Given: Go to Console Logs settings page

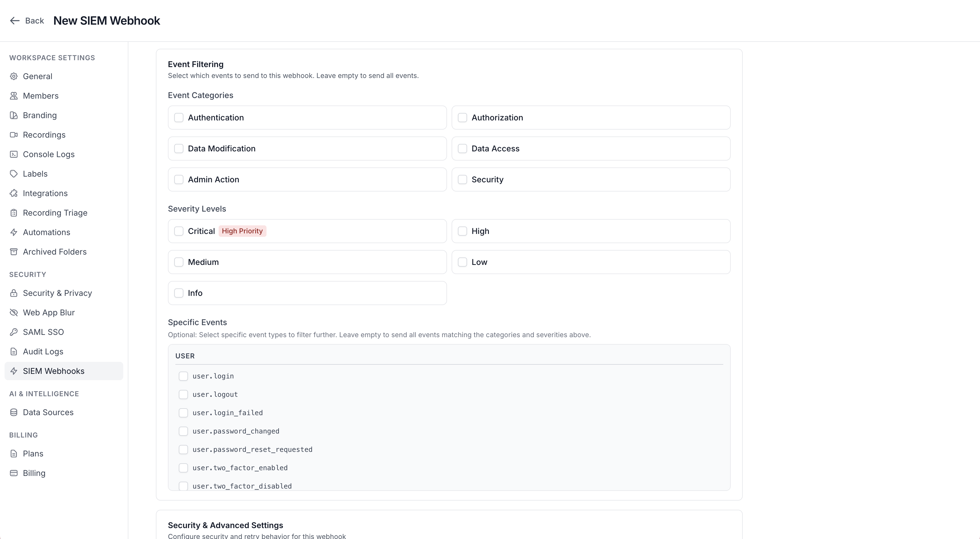Looking at the screenshot, I should pyautogui.click(x=49, y=154).
